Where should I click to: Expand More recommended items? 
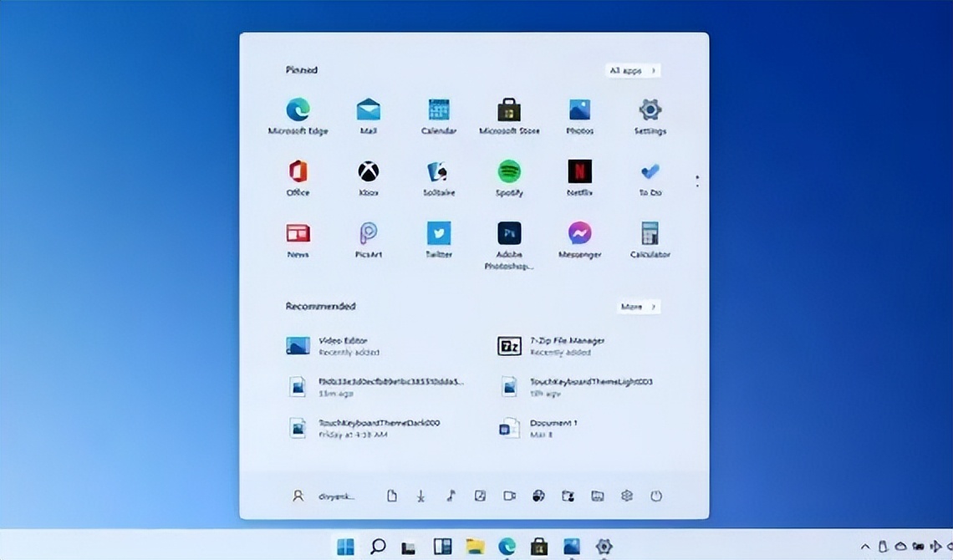click(638, 307)
